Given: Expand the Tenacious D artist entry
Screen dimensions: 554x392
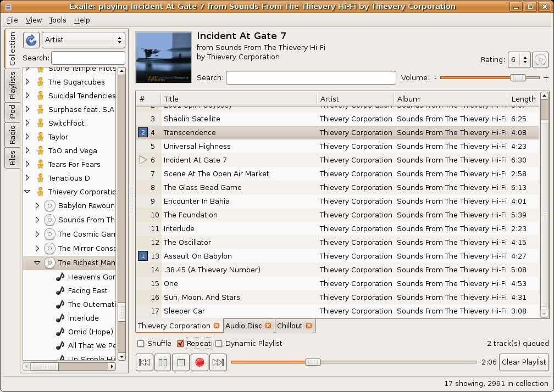Looking at the screenshot, I should (x=26, y=178).
